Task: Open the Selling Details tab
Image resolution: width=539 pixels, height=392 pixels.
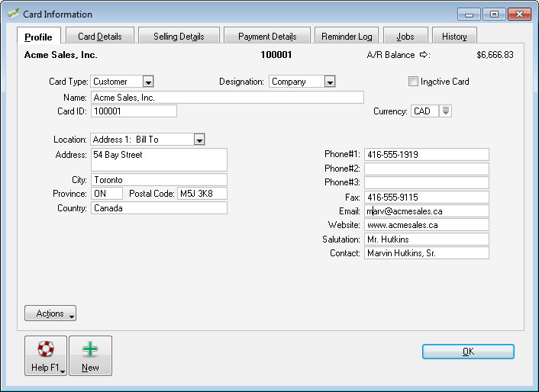Action: (x=179, y=36)
